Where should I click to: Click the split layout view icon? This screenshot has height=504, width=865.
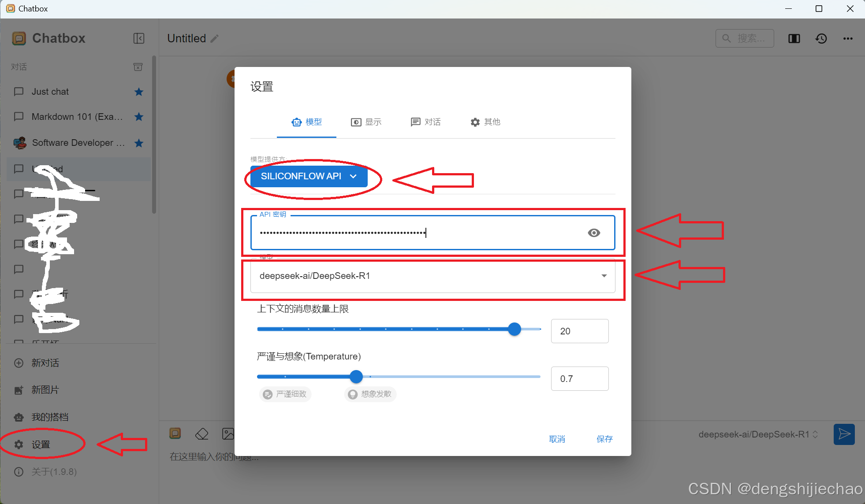pyautogui.click(x=794, y=39)
